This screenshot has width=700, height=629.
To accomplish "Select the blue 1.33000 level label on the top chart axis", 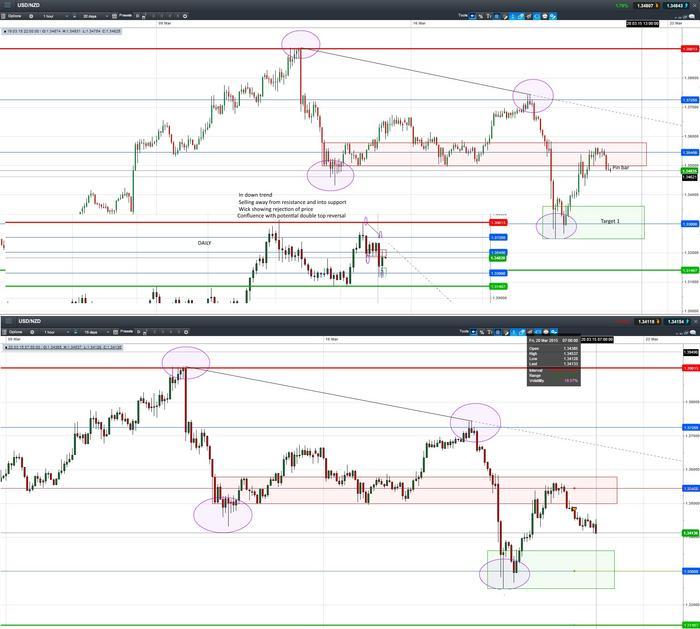I will point(690,224).
